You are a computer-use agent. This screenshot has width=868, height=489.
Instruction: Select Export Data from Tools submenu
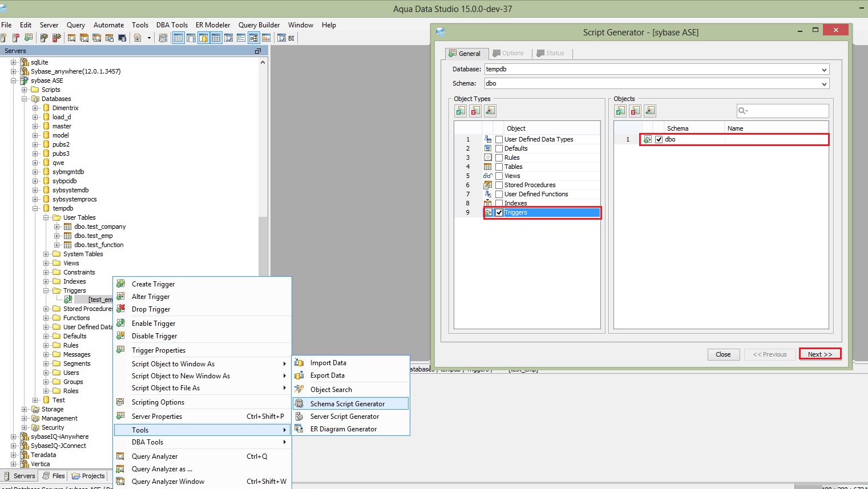327,375
